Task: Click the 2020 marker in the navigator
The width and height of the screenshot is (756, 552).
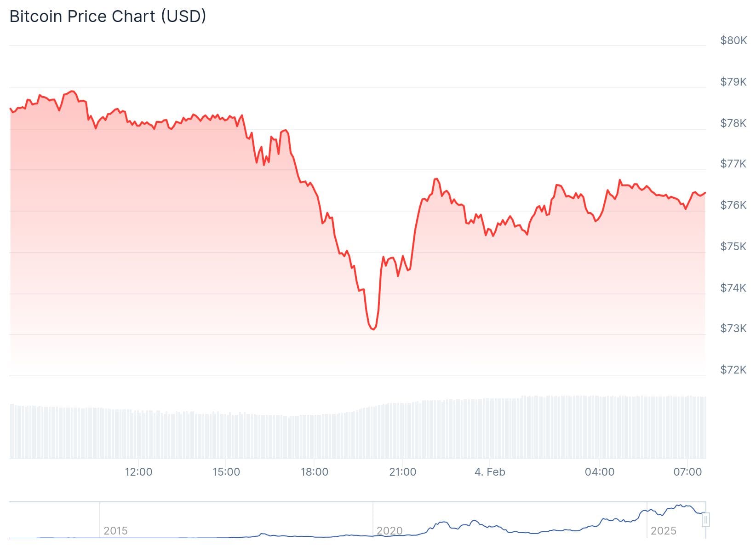Action: [389, 531]
